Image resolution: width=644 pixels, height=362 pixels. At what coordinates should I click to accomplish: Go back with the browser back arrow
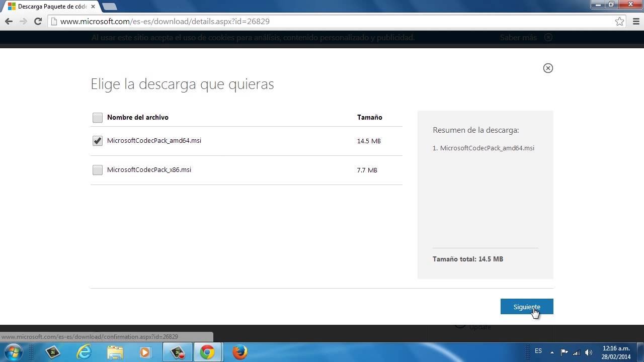point(9,22)
